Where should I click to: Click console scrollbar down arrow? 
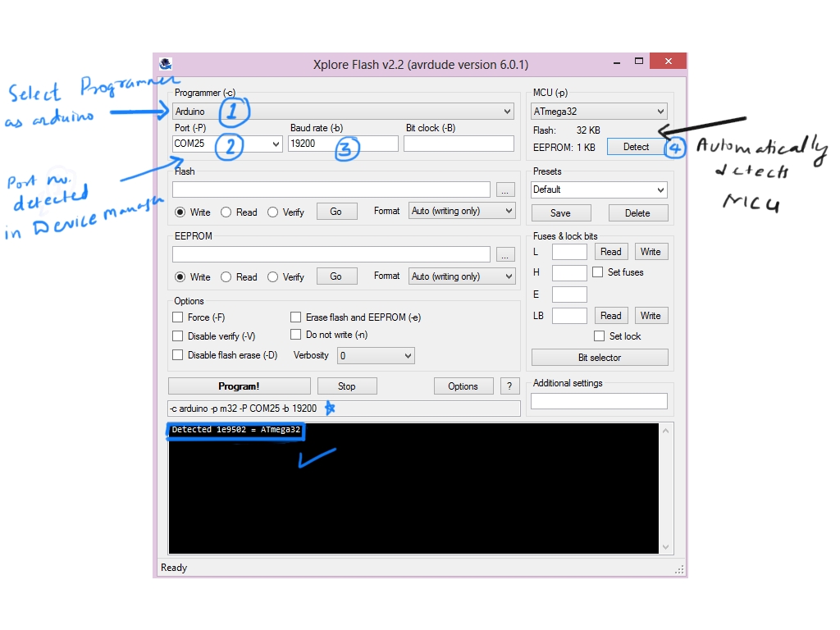(666, 547)
